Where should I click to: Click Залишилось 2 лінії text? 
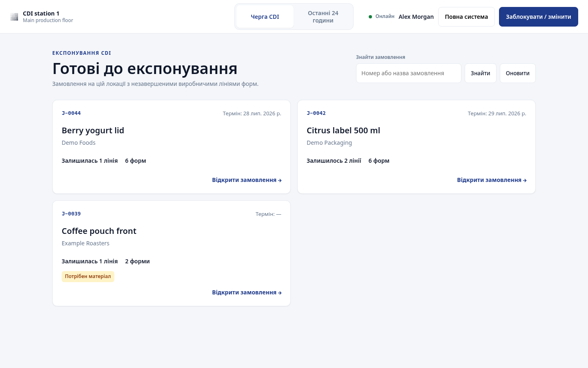tap(334, 161)
